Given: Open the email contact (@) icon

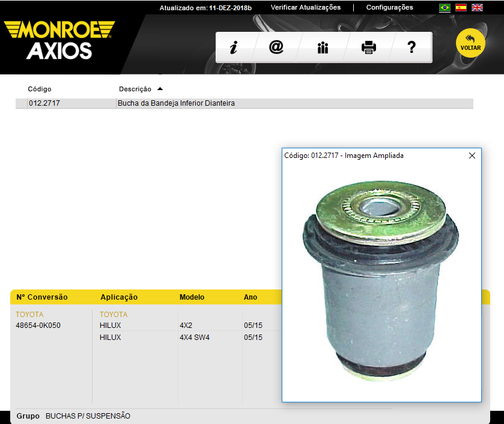Looking at the screenshot, I should (276, 47).
